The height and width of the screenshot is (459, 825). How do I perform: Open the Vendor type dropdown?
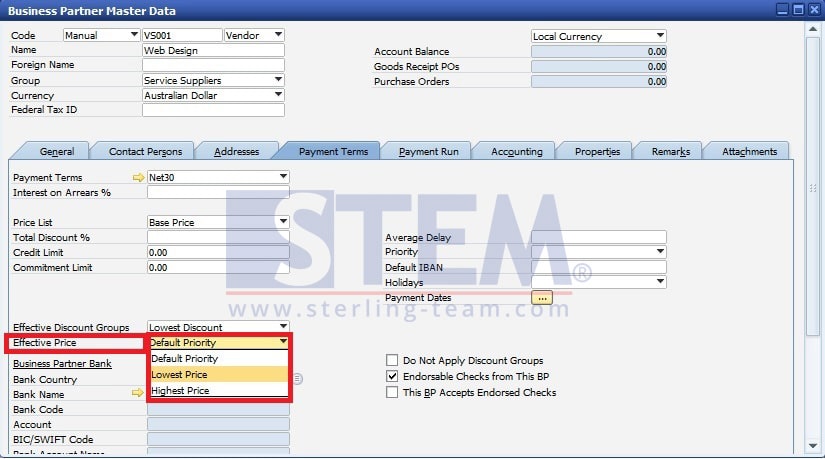pos(278,35)
